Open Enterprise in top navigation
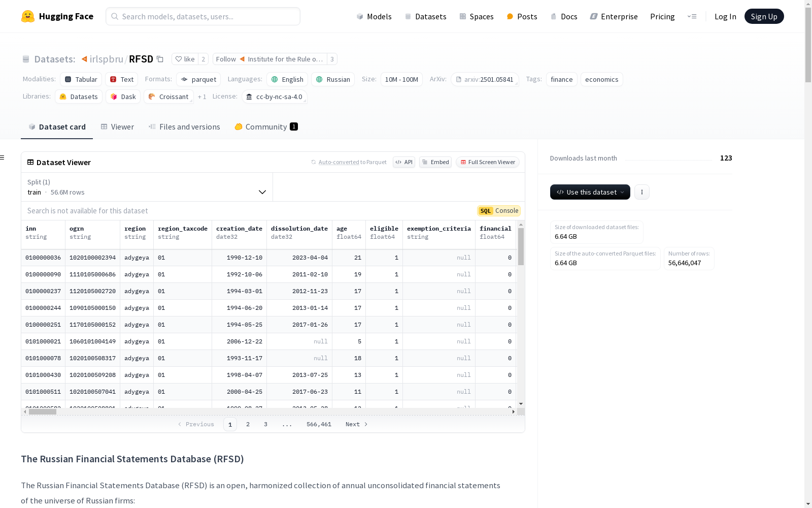 (x=614, y=16)
